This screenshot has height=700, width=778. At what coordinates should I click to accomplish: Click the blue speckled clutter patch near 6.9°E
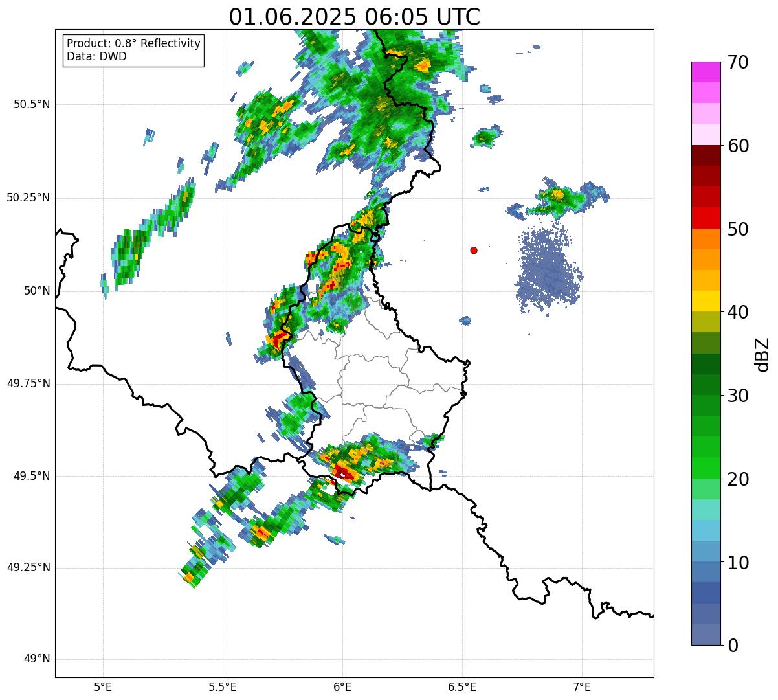click(550, 271)
